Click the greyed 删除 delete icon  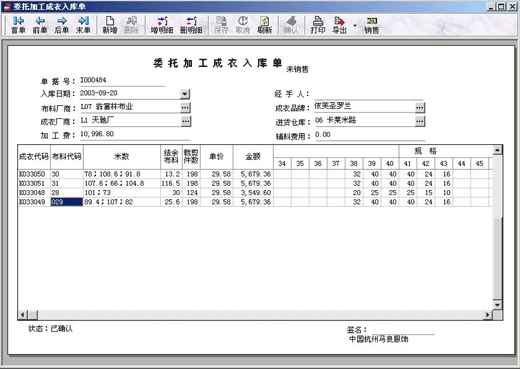[132, 25]
